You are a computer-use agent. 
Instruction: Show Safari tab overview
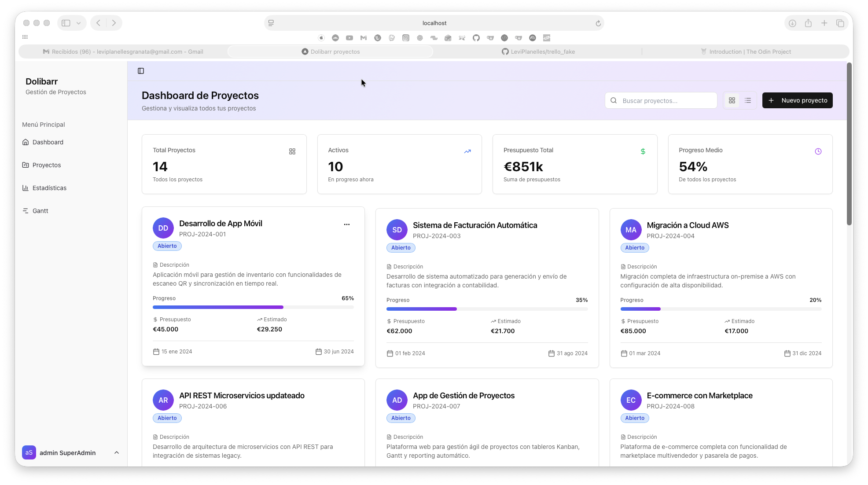pyautogui.click(x=840, y=23)
